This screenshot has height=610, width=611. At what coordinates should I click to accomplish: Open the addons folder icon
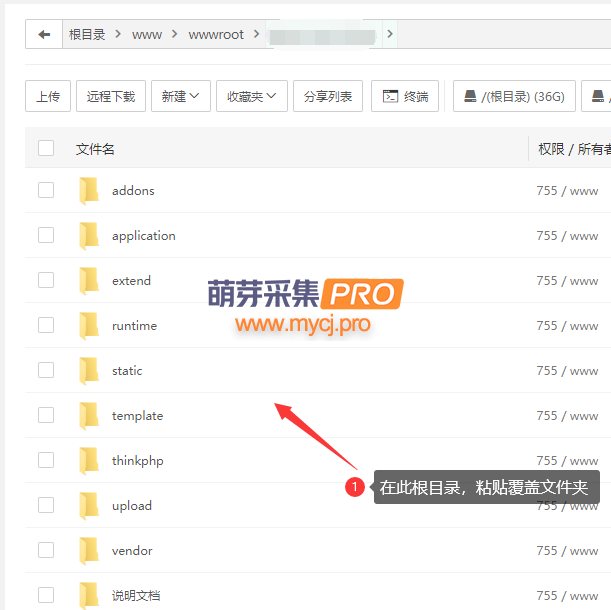click(89, 190)
